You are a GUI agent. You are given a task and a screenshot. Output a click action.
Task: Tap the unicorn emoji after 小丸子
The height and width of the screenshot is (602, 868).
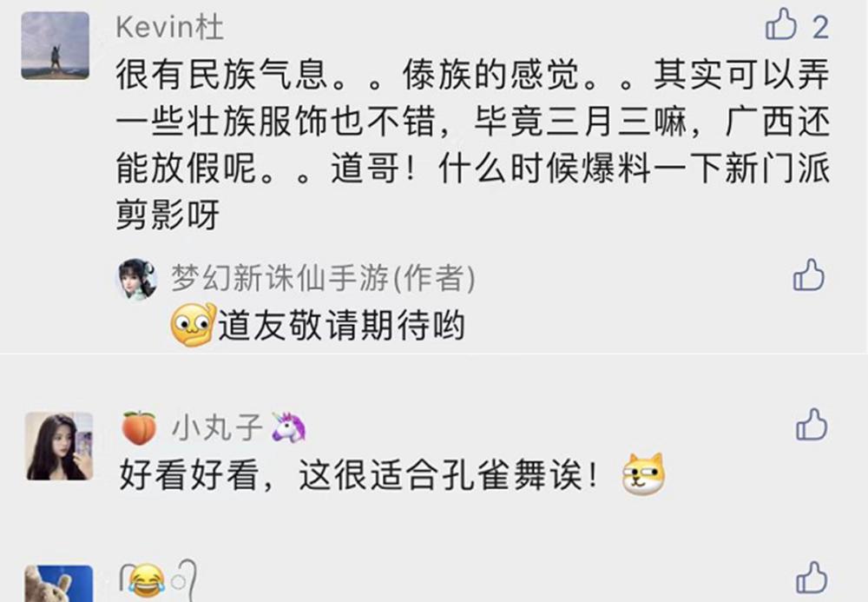tap(288, 427)
